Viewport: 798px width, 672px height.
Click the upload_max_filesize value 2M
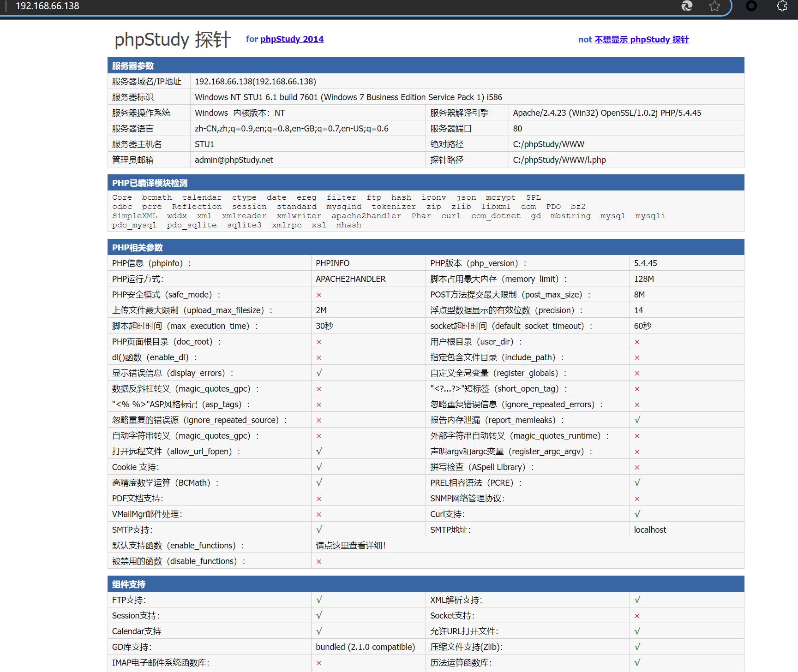coord(321,310)
